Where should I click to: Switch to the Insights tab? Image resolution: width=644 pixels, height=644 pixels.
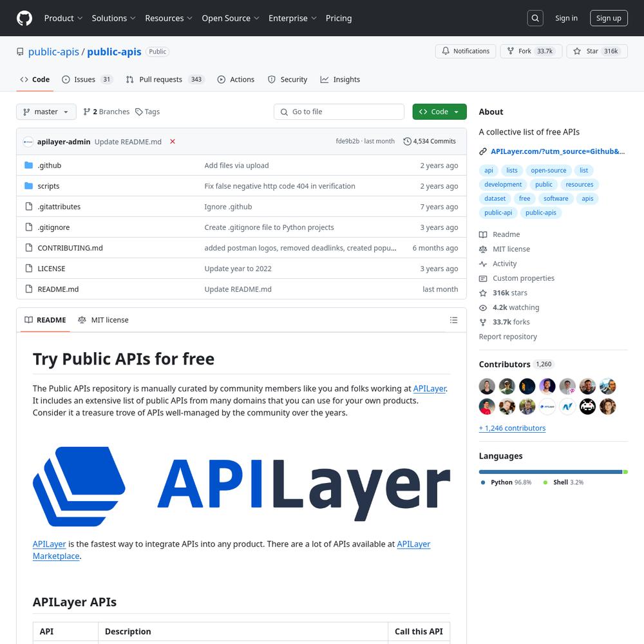[x=340, y=79]
